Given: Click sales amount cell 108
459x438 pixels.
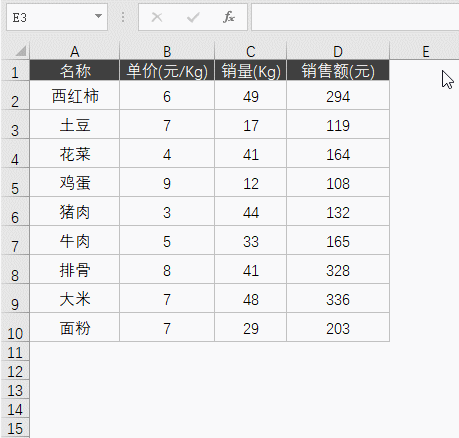Looking at the screenshot, I should [x=338, y=182].
